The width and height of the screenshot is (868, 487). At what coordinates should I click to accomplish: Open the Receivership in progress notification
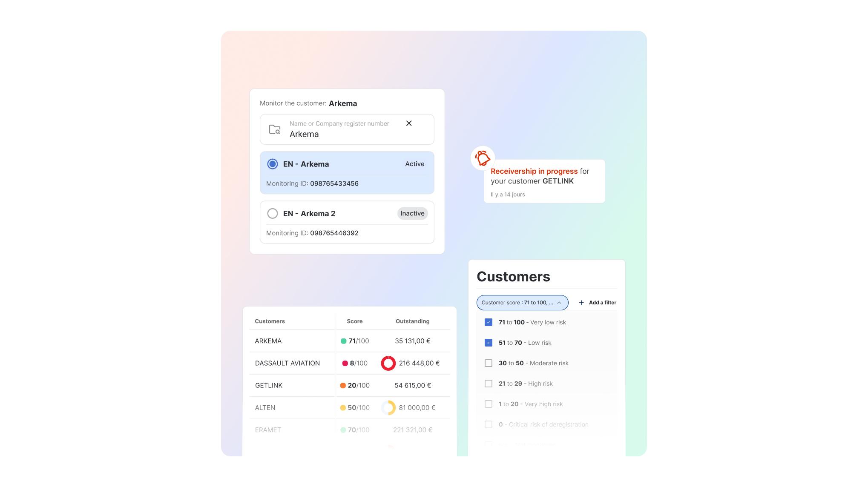pyautogui.click(x=544, y=181)
